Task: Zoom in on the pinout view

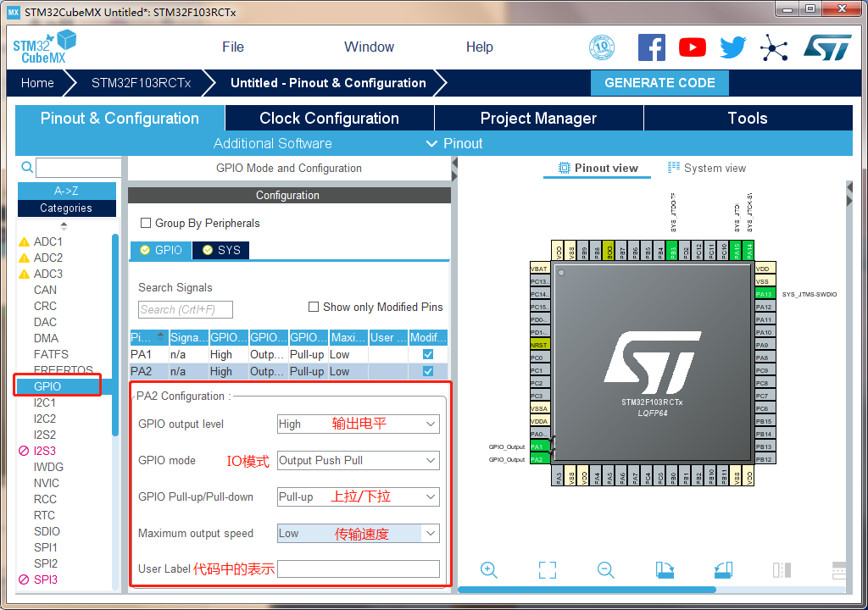Action: click(489, 570)
